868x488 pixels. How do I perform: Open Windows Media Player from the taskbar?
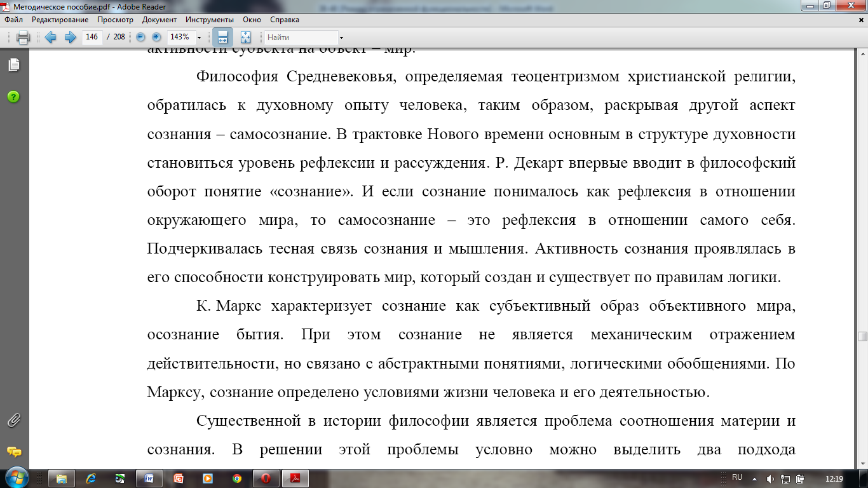pyautogui.click(x=208, y=478)
